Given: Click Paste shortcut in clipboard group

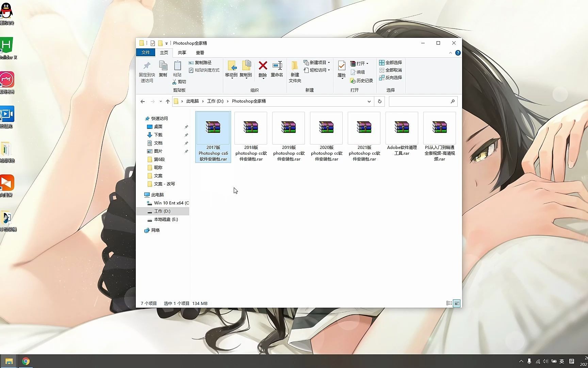Looking at the screenshot, I should (204, 70).
